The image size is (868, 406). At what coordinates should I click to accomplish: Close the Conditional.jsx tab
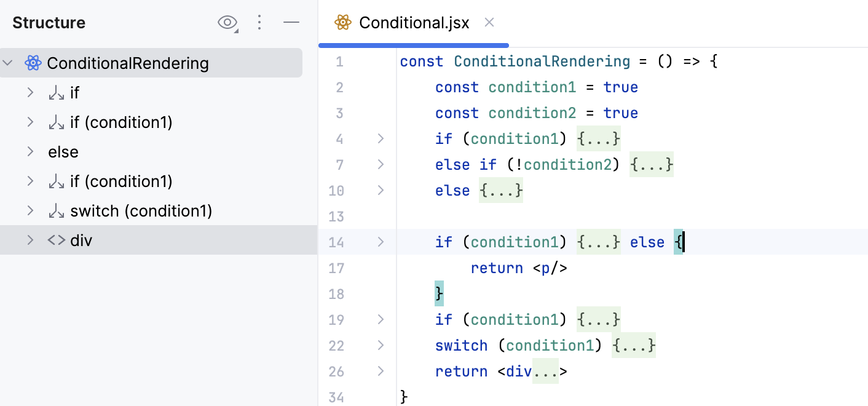489,22
